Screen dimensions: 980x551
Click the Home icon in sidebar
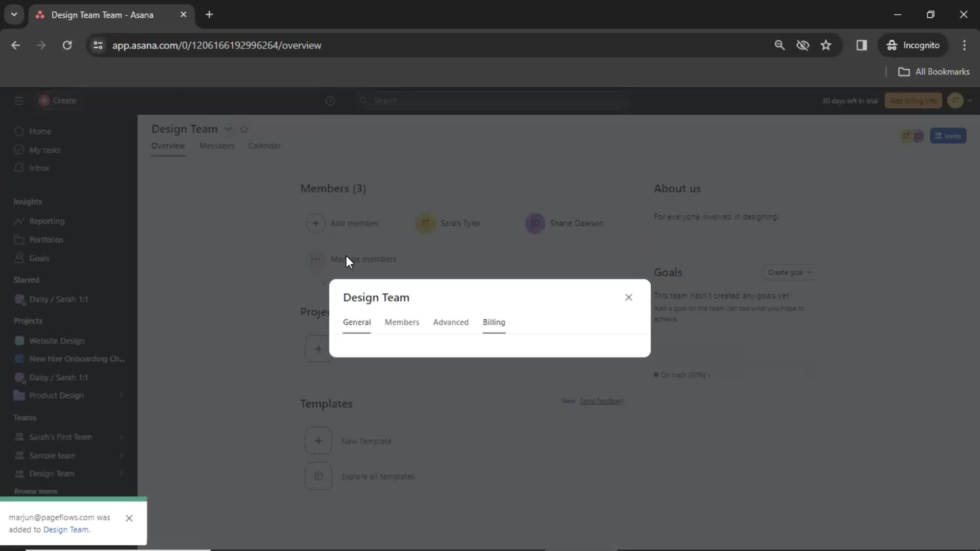coord(19,131)
